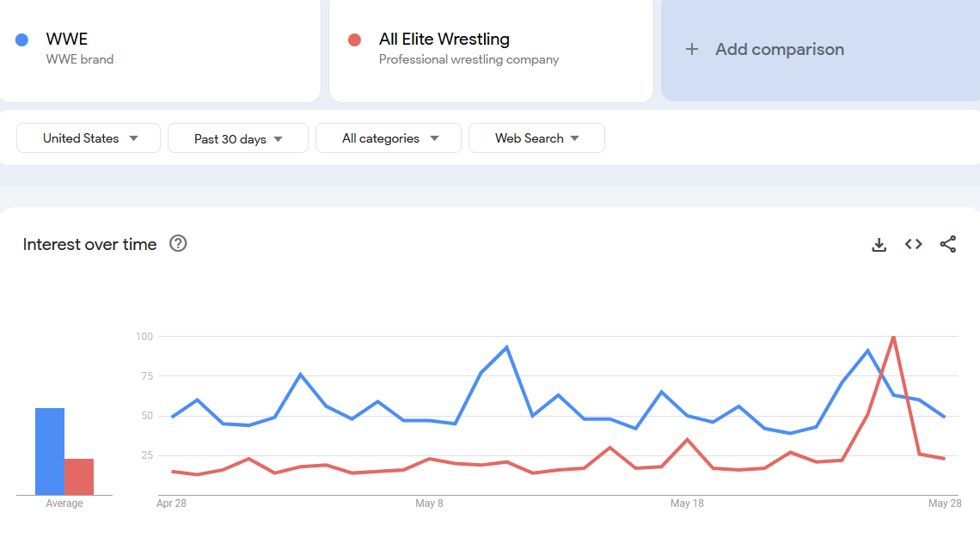Viewport: 980px width, 555px height.
Task: Click the Interest over time heading
Action: tap(89, 245)
